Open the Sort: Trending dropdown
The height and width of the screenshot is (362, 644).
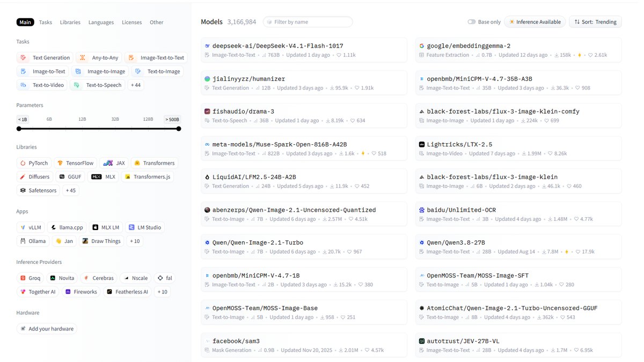coord(595,22)
